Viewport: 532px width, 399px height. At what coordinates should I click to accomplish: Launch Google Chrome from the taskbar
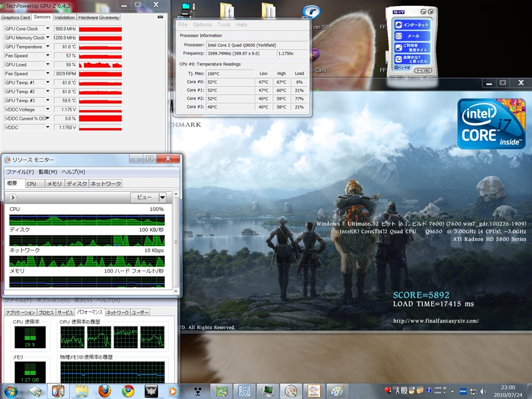[x=128, y=390]
